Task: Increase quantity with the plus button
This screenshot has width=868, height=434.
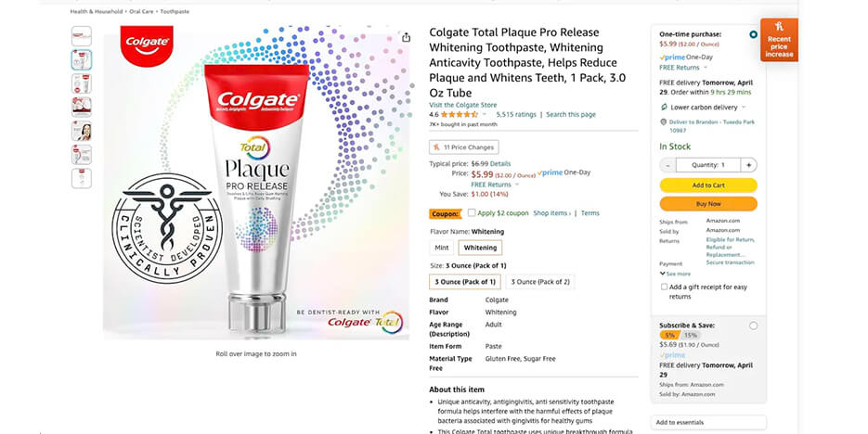Action: 748,165
